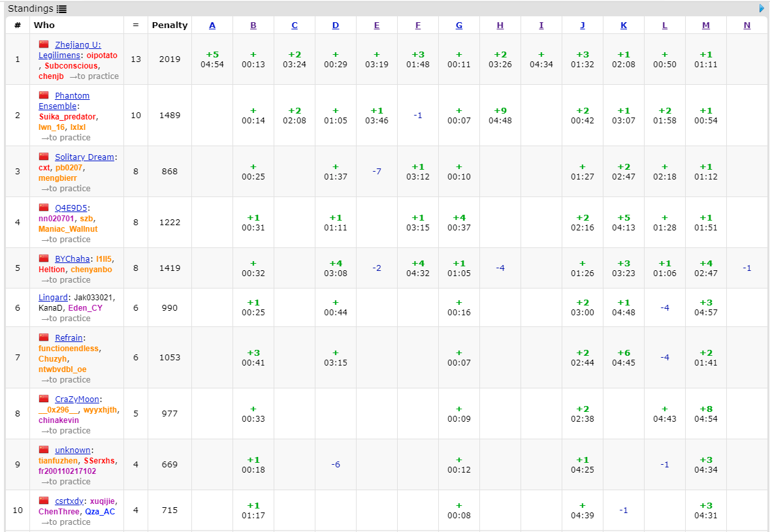Open the Zhejiang U: Legilimens team page
The width and height of the screenshot is (770, 532).
tap(77, 45)
